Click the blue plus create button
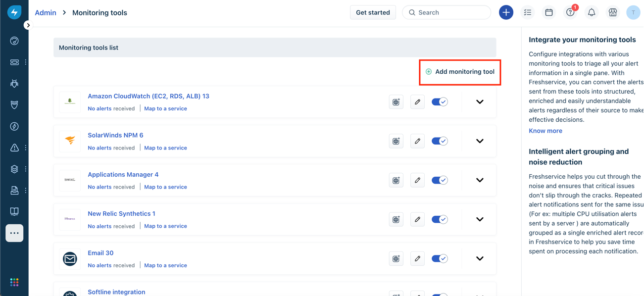 pos(506,12)
